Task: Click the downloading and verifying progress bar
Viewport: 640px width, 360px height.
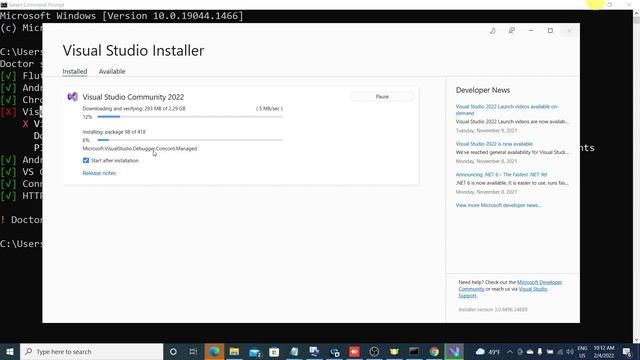Action: (190, 117)
